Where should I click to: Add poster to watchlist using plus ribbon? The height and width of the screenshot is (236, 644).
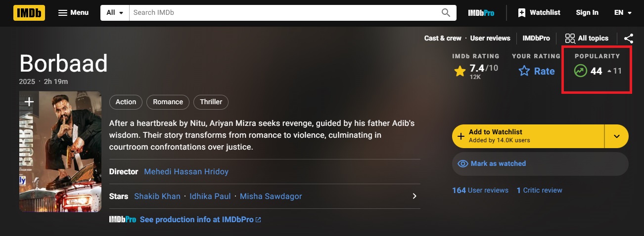pos(29,102)
